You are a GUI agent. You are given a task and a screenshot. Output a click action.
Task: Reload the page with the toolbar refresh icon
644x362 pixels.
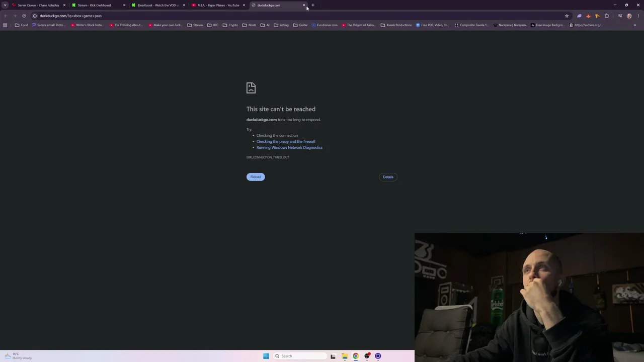coord(24,16)
